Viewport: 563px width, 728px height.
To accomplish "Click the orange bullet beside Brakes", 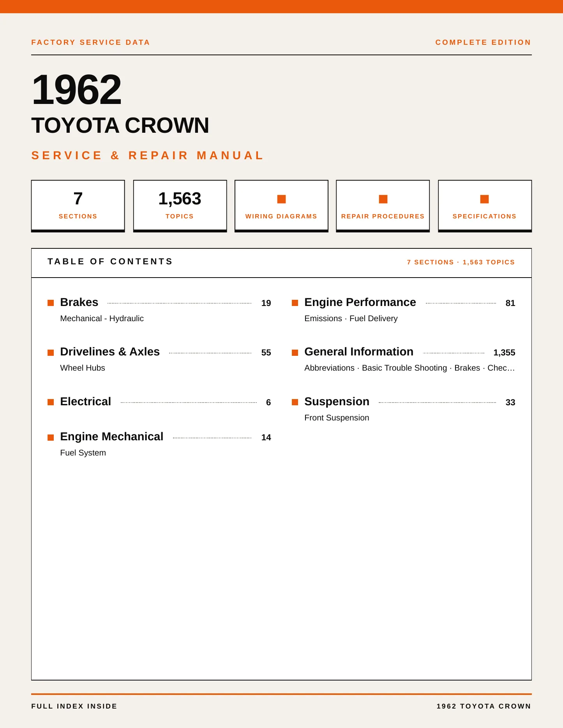I will coord(51,303).
